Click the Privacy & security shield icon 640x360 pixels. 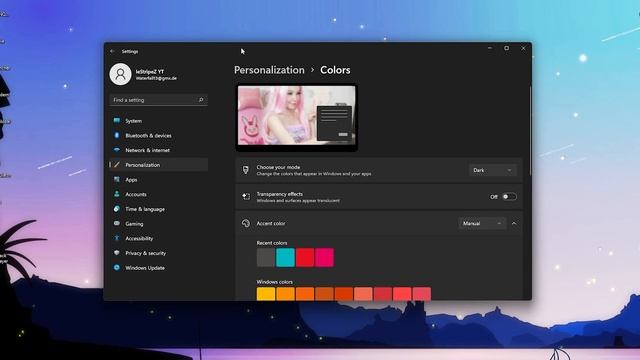(x=117, y=253)
